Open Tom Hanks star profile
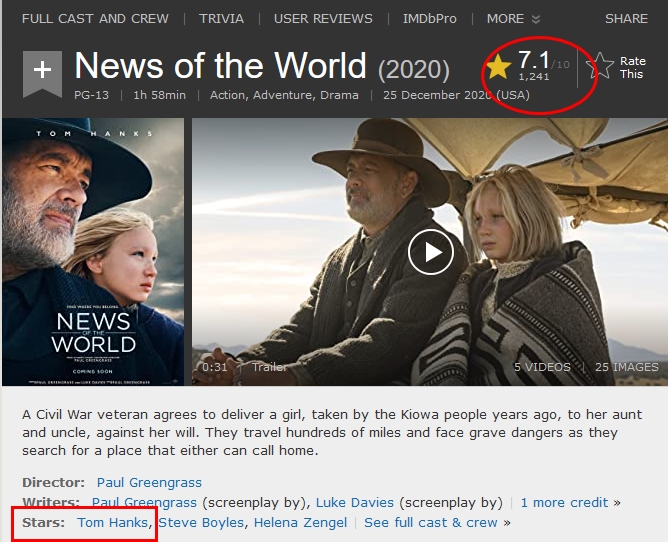 pos(113,522)
